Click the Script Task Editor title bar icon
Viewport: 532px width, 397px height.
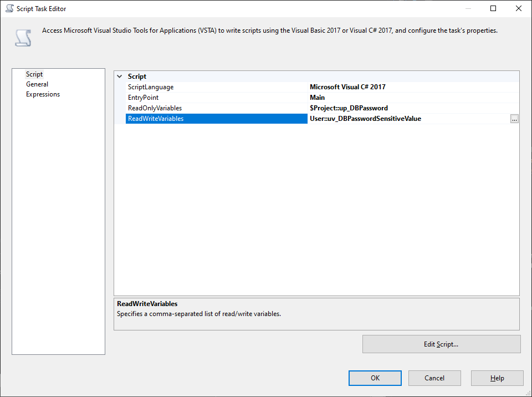pos(10,8)
